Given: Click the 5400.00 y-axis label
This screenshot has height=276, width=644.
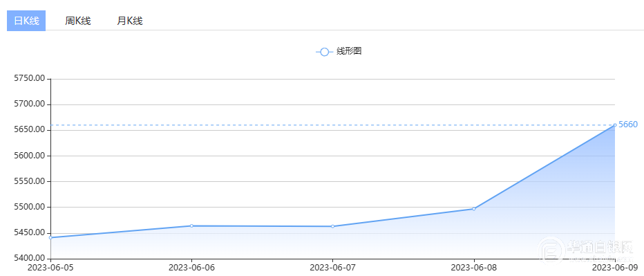Looking at the screenshot, I should tap(29, 258).
